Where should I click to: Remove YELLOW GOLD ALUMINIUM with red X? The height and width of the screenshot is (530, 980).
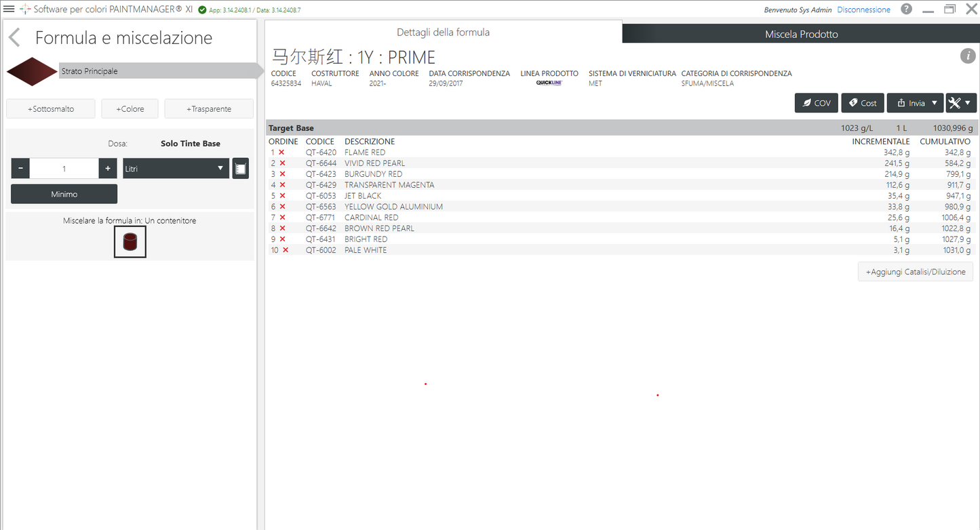click(x=281, y=207)
